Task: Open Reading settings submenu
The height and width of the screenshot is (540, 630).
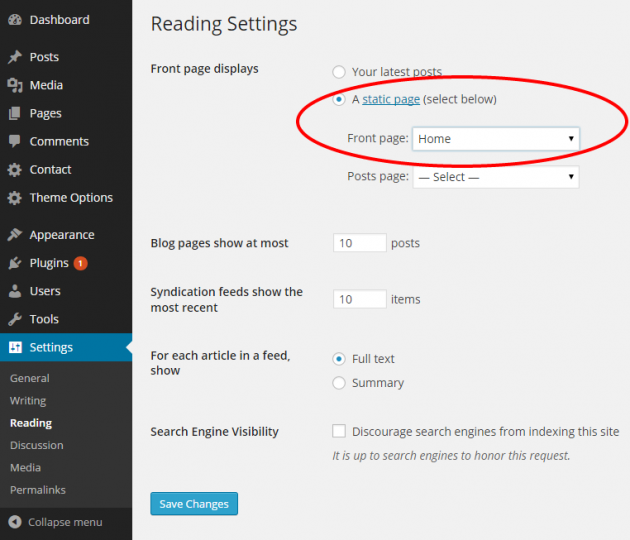Action: coord(31,423)
